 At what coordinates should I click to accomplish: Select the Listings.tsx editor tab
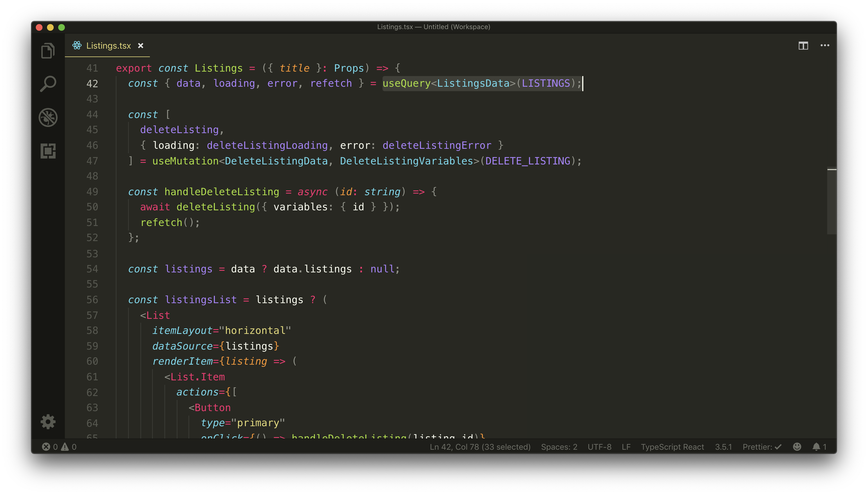(x=108, y=46)
